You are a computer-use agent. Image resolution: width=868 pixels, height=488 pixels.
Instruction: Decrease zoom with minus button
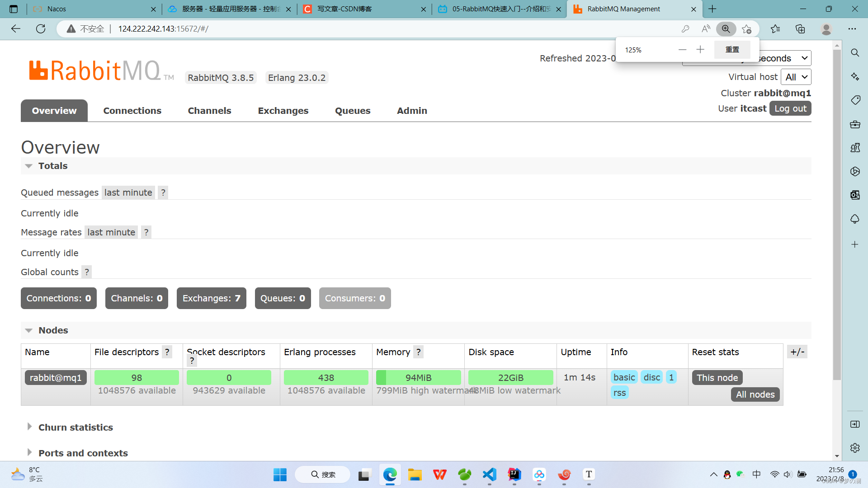tap(683, 50)
